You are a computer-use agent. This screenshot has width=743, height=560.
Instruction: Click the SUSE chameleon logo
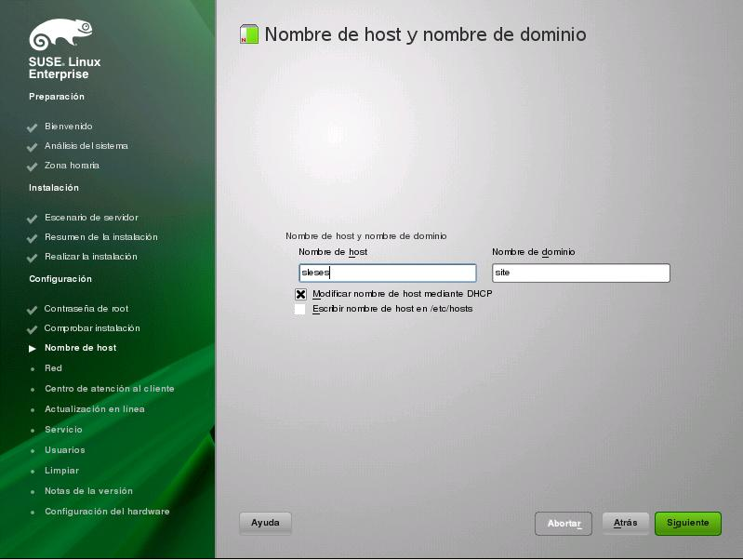(x=60, y=34)
